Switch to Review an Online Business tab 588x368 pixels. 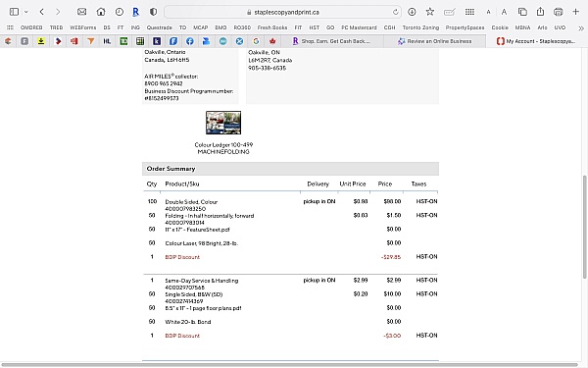(x=434, y=41)
